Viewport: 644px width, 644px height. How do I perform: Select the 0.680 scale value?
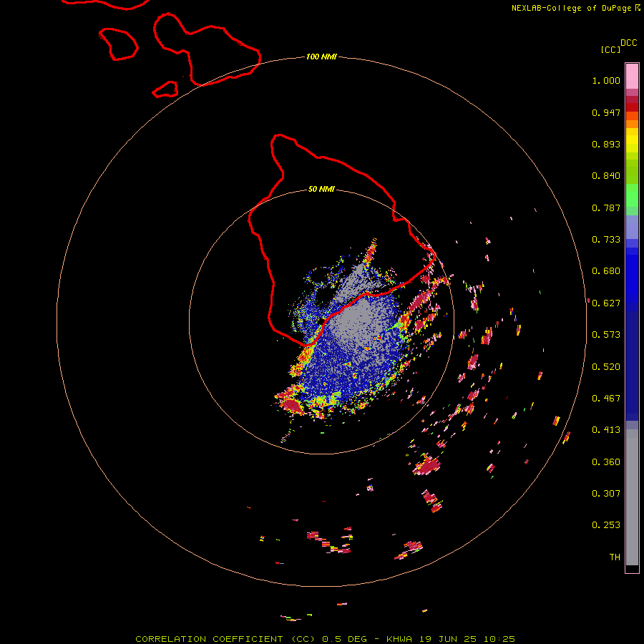606,271
